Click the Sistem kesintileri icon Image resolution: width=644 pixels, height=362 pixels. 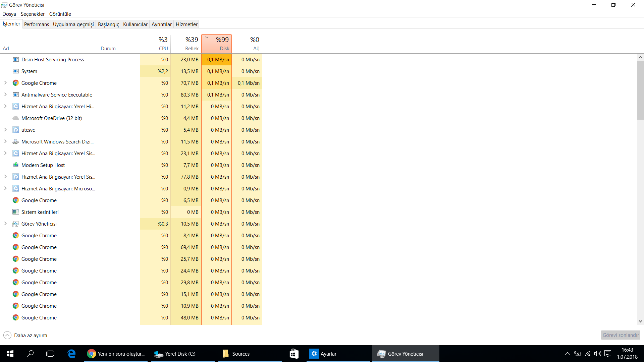click(x=15, y=212)
